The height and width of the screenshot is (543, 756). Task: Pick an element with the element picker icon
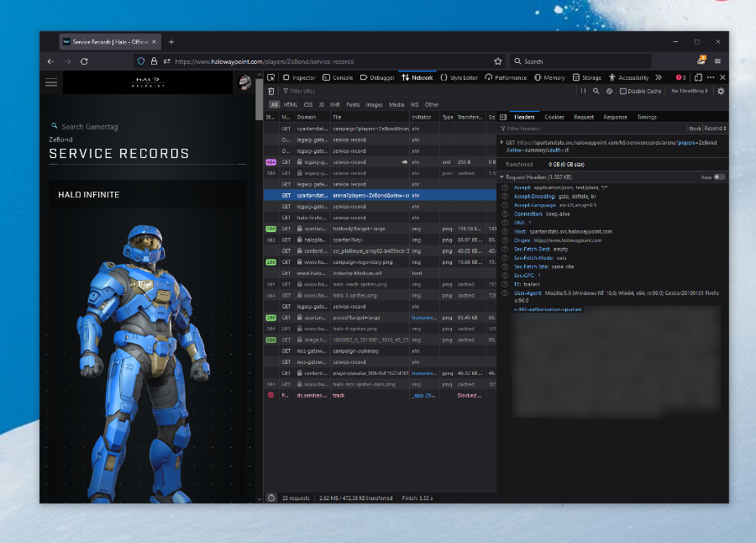pyautogui.click(x=271, y=77)
